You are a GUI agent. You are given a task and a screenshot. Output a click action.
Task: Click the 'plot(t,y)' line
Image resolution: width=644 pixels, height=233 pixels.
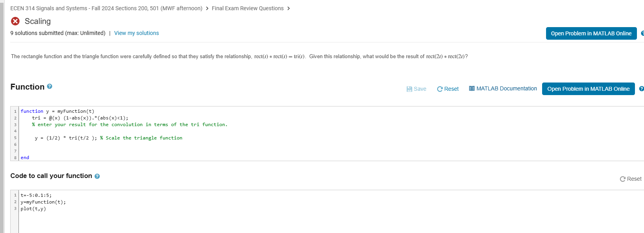click(x=33, y=209)
